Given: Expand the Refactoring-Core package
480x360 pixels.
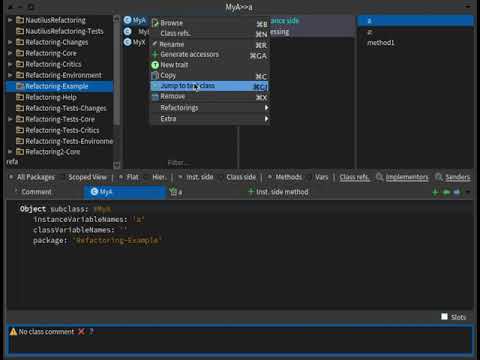Looking at the screenshot, I should point(10,53).
